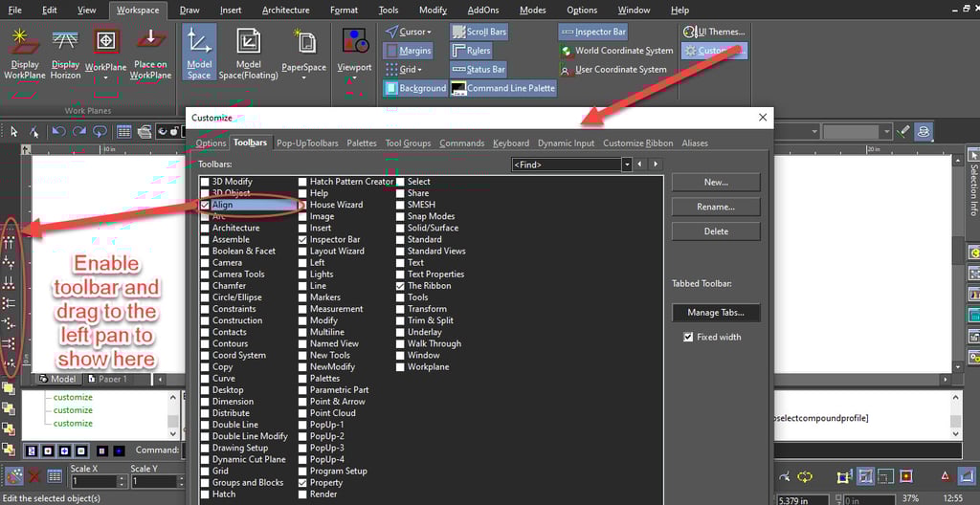980x505 pixels.
Task: Click the red X icon in Inspector Bar
Action: 34,477
